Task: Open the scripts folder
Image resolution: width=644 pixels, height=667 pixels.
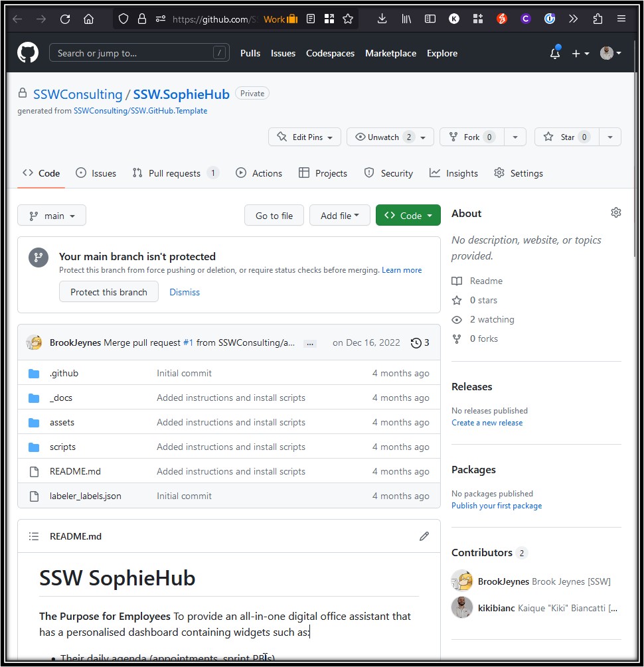Action: click(62, 447)
